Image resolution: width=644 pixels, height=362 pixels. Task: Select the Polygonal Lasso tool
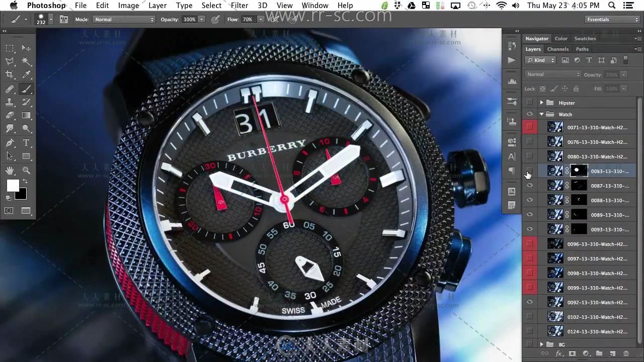point(10,62)
